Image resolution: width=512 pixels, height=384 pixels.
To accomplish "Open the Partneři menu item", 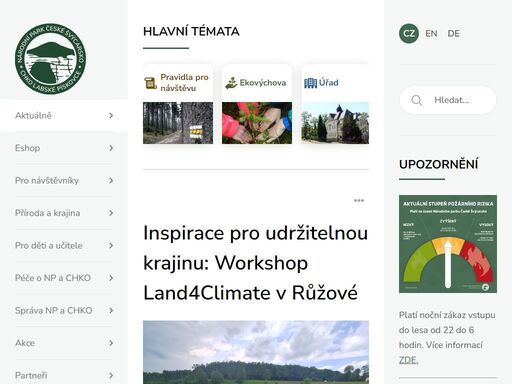I will tap(64, 373).
